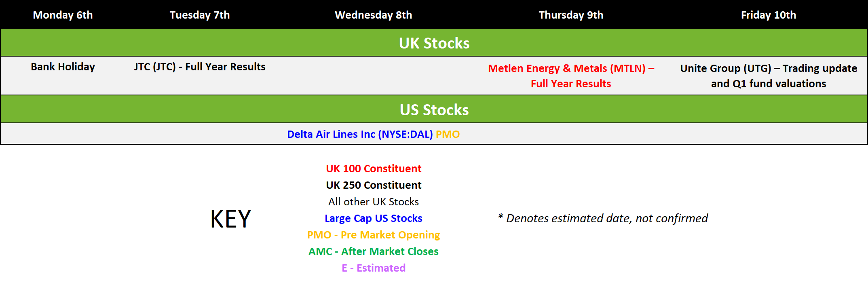Click the Large Cap US Stocks legend
This screenshot has width=868, height=291.
pyautogui.click(x=374, y=218)
